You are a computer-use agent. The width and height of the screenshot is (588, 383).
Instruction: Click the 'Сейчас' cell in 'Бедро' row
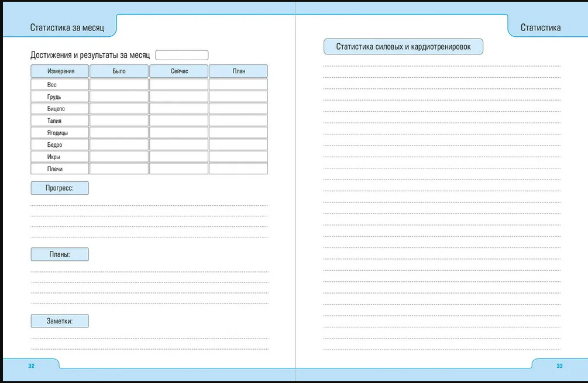[x=178, y=145]
